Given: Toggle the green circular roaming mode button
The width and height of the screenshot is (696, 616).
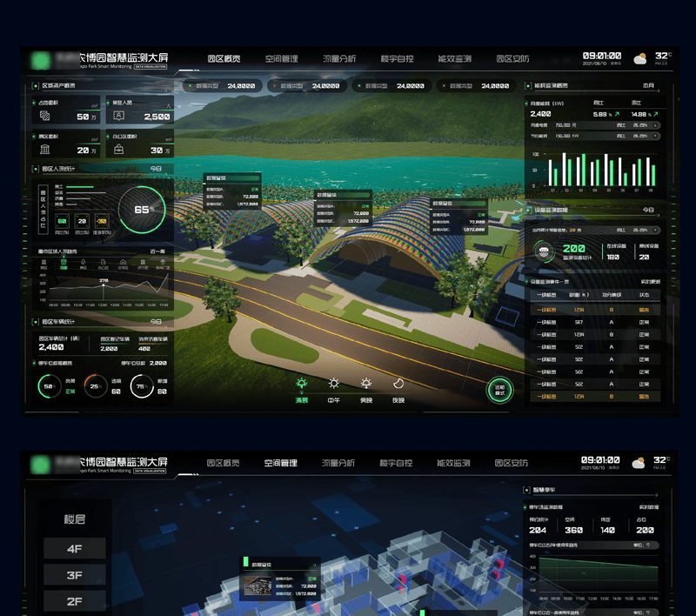Looking at the screenshot, I should 499,390.
